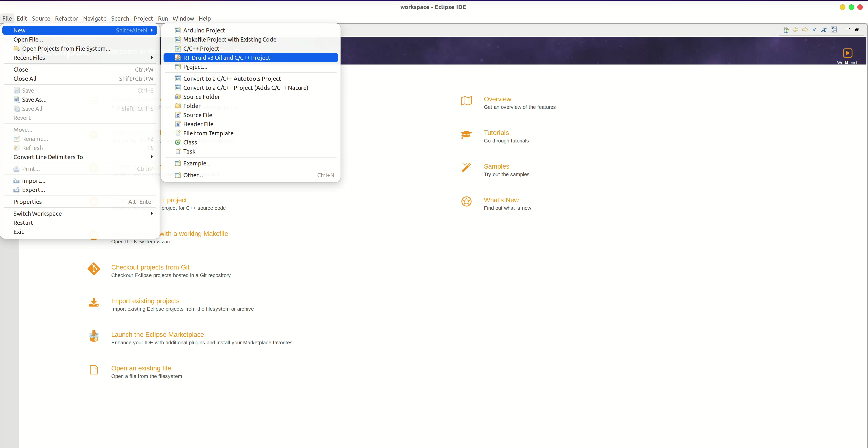Viewport: 868px width, 448px height.
Task: Click the Samples magic wand icon
Action: [466, 167]
